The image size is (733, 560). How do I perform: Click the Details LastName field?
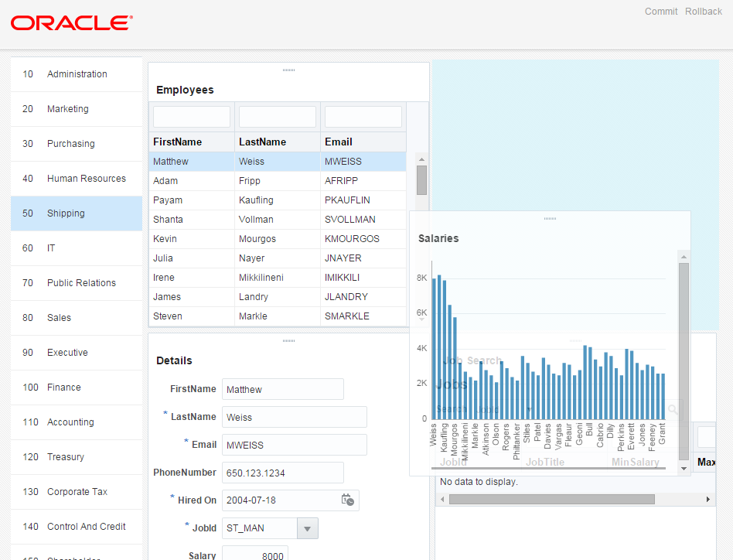pyautogui.click(x=295, y=417)
